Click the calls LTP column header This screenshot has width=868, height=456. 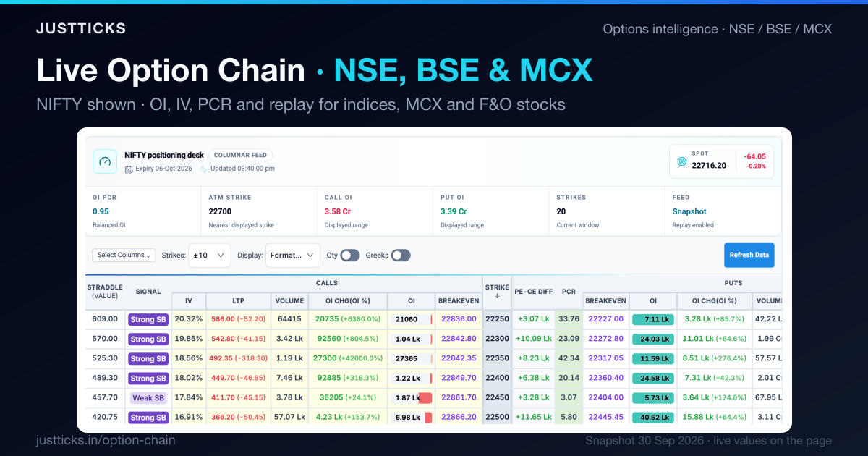click(238, 300)
